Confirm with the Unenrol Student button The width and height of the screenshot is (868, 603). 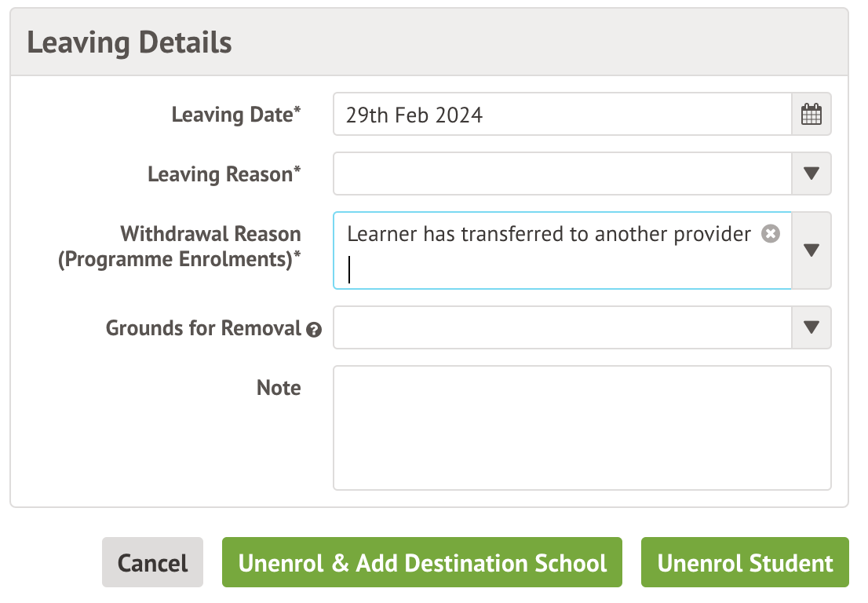pos(745,562)
